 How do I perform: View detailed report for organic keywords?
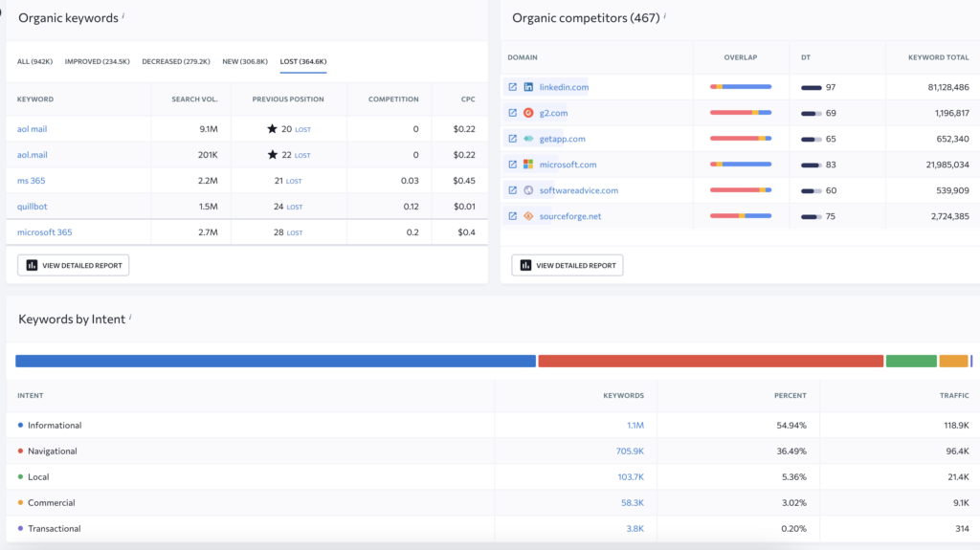tap(73, 265)
